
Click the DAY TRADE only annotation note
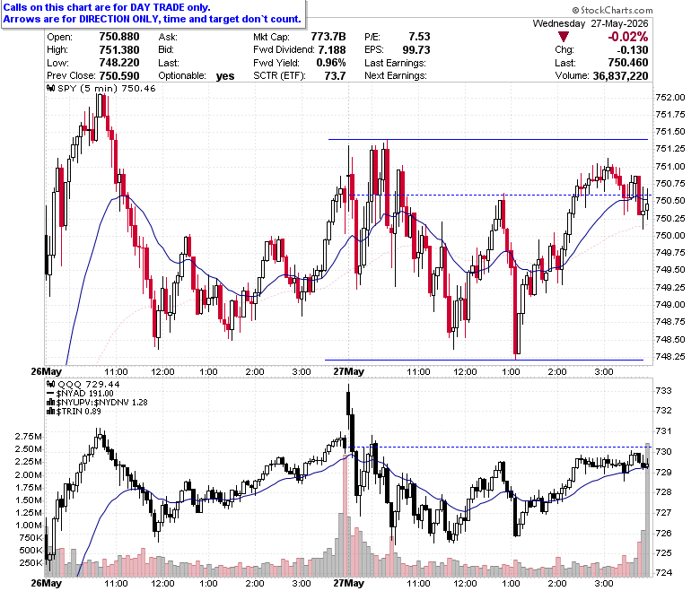point(152,13)
